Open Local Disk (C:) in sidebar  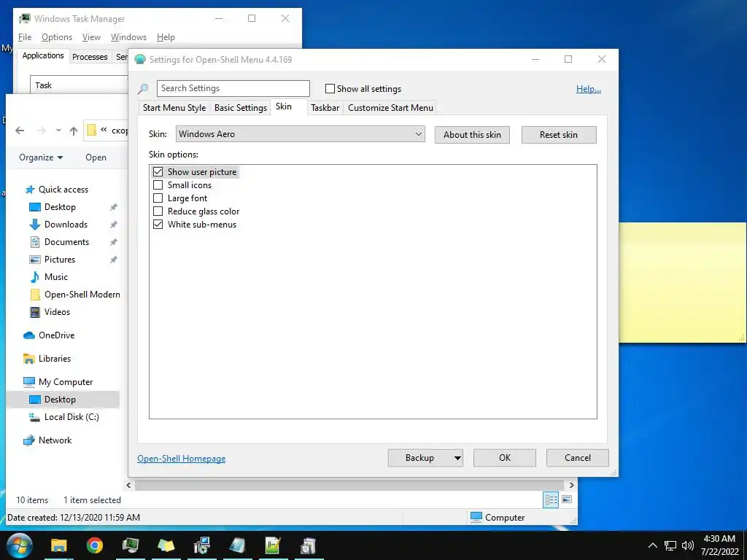(71, 417)
